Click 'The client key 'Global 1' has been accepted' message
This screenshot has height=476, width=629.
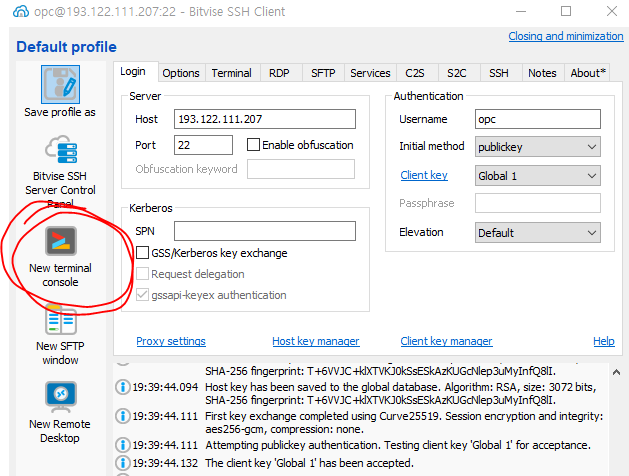[x=309, y=463]
